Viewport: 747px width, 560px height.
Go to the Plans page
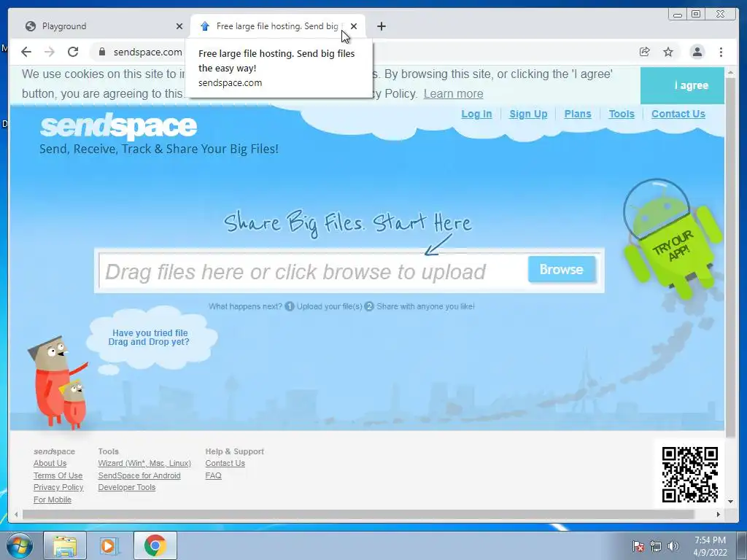[x=578, y=114]
